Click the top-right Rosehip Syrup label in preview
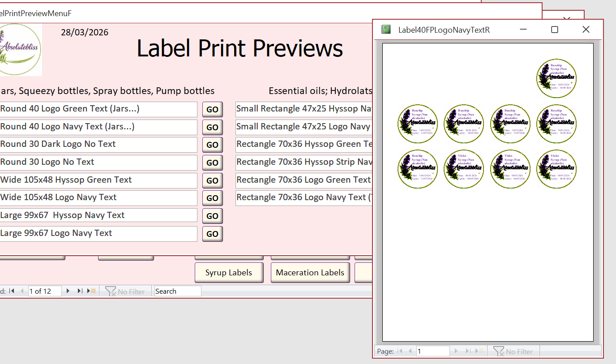 pos(556,78)
